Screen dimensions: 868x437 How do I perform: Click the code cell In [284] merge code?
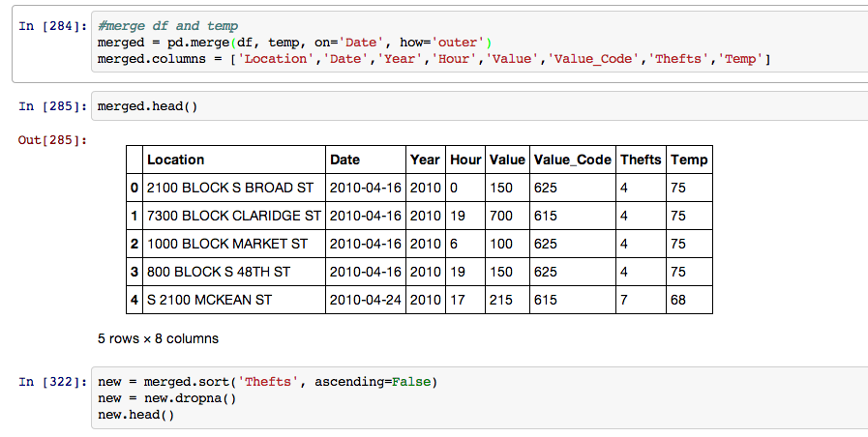[479, 42]
